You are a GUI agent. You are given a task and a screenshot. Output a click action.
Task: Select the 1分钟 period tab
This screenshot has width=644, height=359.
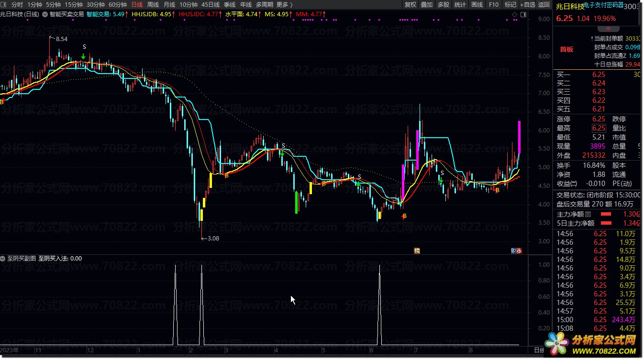35,4
